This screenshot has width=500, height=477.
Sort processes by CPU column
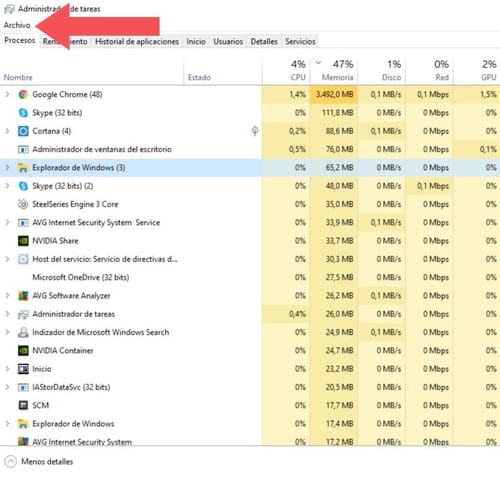tap(287, 71)
